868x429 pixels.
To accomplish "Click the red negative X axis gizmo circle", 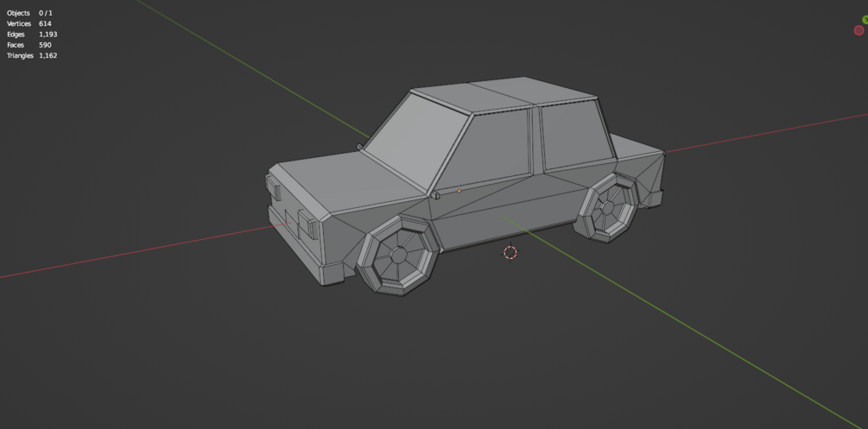I will pyautogui.click(x=858, y=30).
